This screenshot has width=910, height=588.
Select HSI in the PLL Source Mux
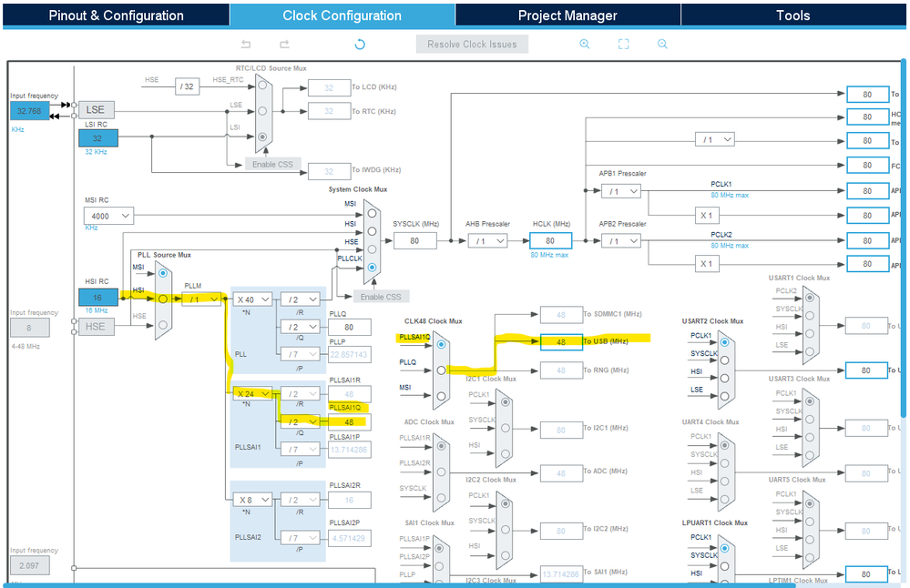click(x=163, y=299)
